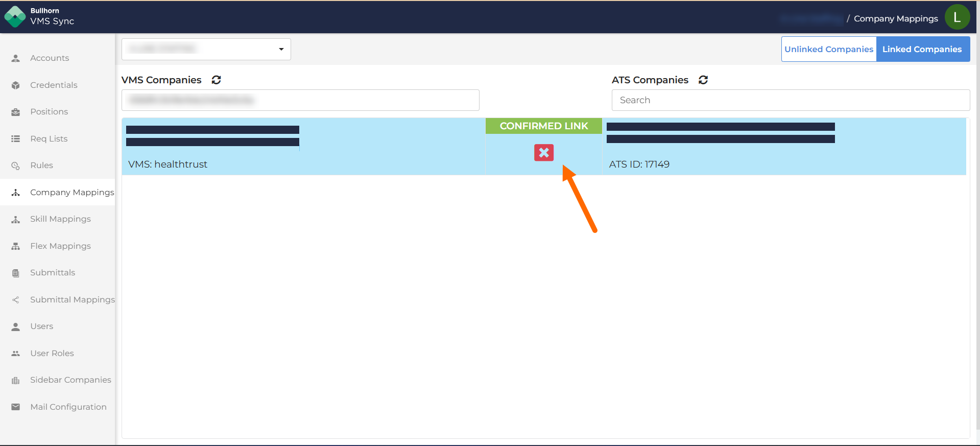This screenshot has height=446, width=980.
Task: Click the Company Mappings breadcrumb
Action: point(895,19)
